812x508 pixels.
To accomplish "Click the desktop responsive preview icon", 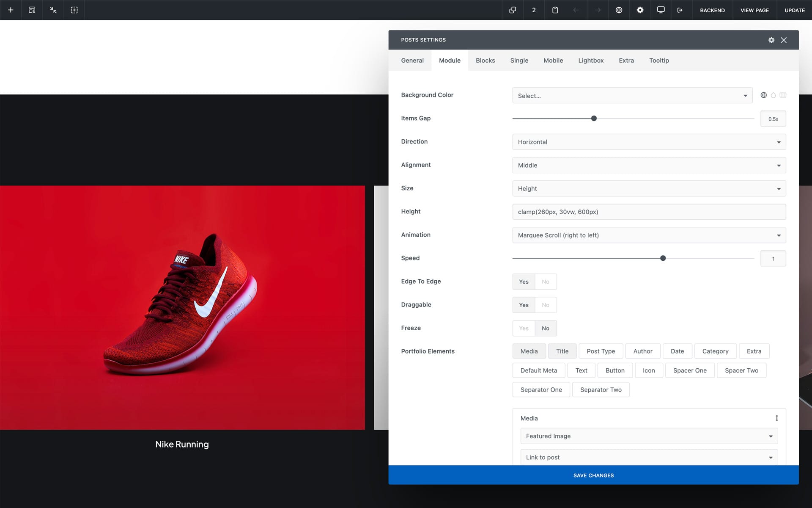I will tap(661, 10).
